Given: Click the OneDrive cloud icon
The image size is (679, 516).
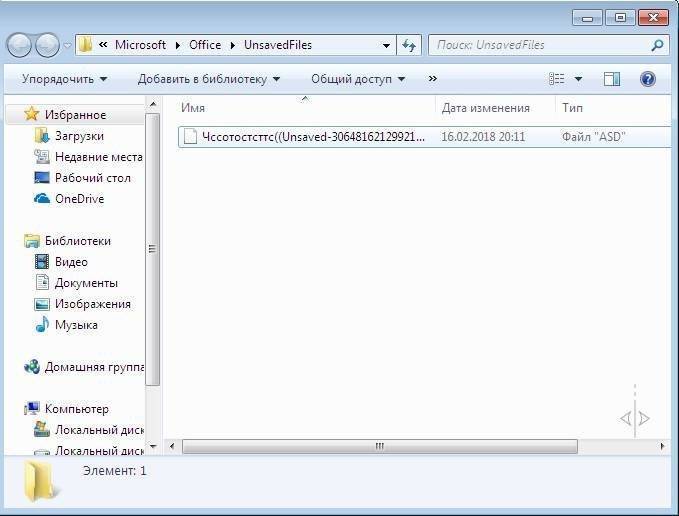Looking at the screenshot, I should pyautogui.click(x=42, y=199).
